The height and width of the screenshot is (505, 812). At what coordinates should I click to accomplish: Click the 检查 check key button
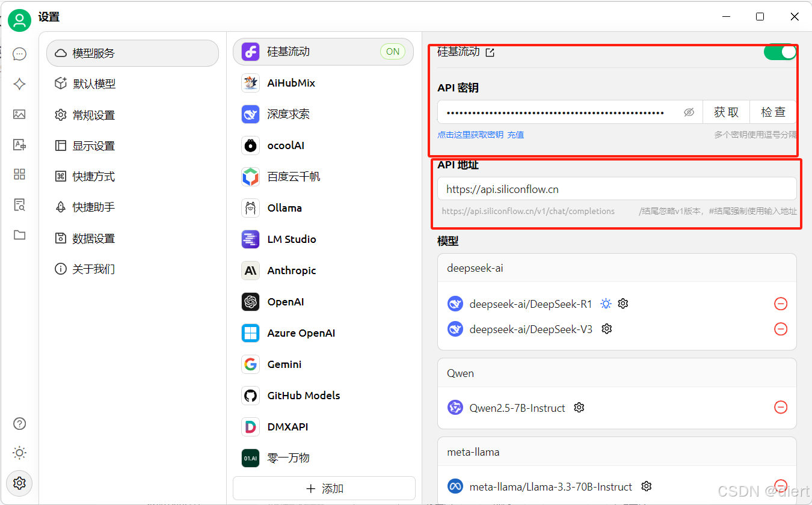pos(773,112)
